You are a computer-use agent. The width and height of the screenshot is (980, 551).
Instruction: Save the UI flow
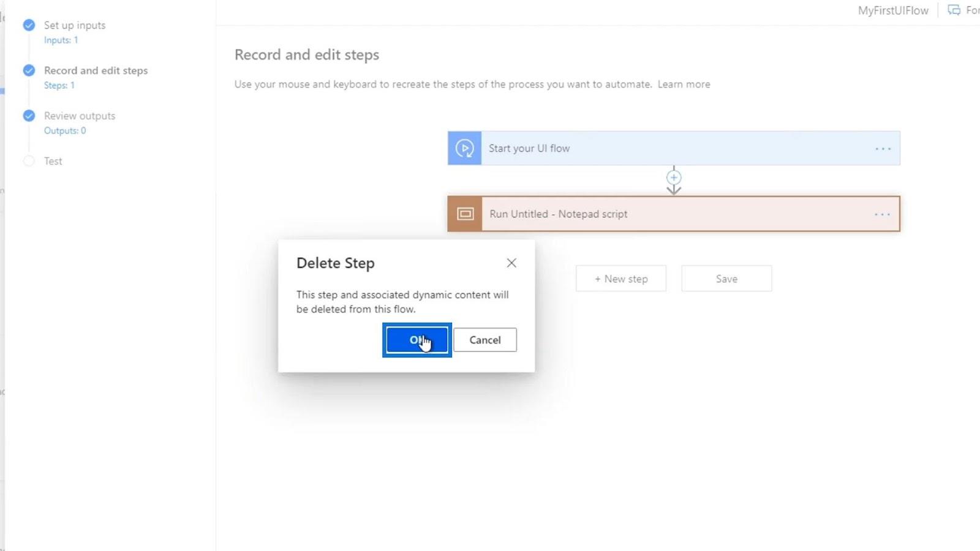pos(726,279)
